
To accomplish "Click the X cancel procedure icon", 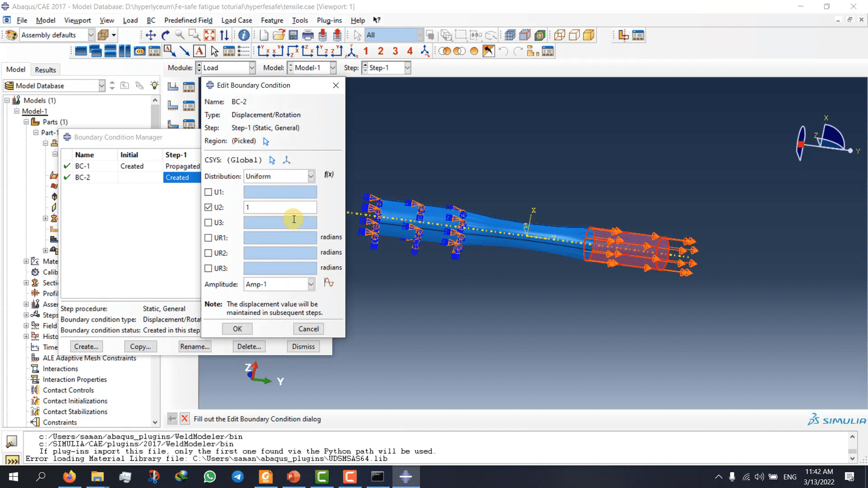I will click(184, 419).
